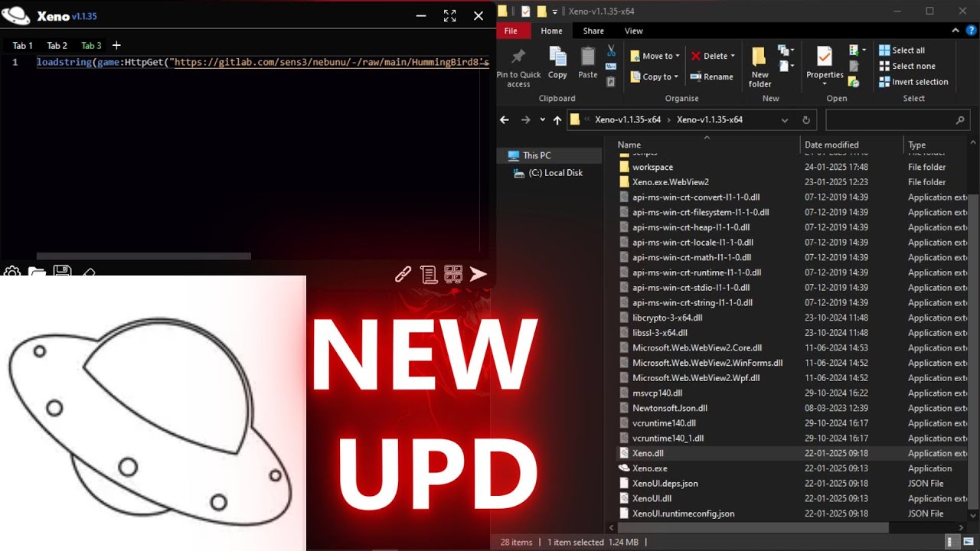Open the View ribbon tab

[634, 31]
